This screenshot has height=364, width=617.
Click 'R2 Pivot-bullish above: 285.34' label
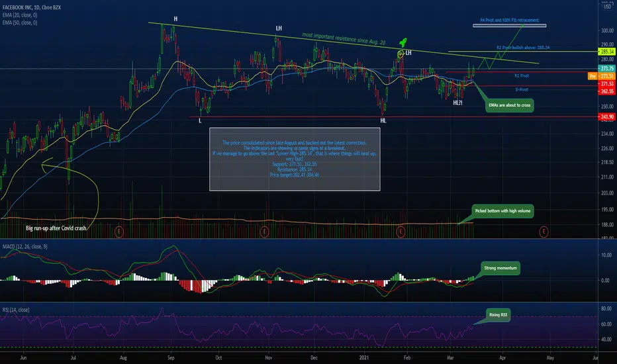point(523,48)
